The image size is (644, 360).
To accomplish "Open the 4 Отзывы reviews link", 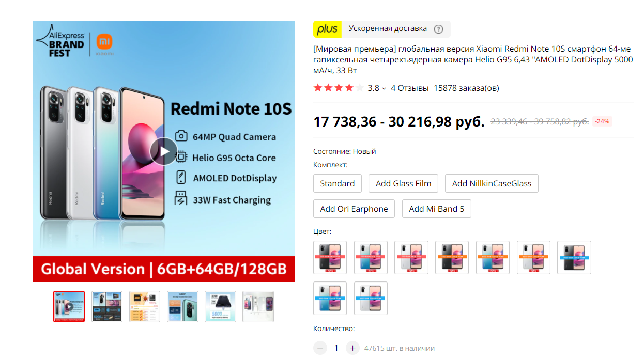I will click(x=410, y=88).
